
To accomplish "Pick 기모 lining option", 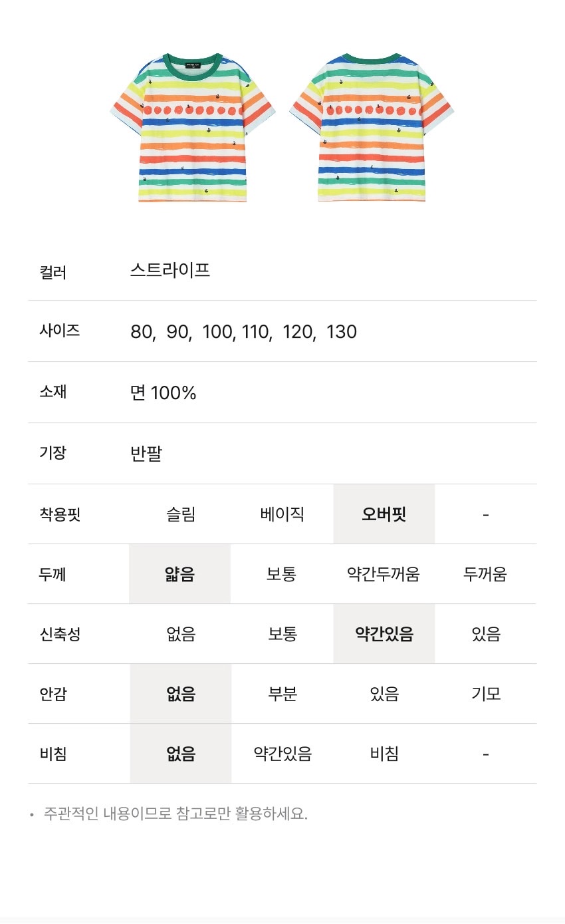I will 486,694.
